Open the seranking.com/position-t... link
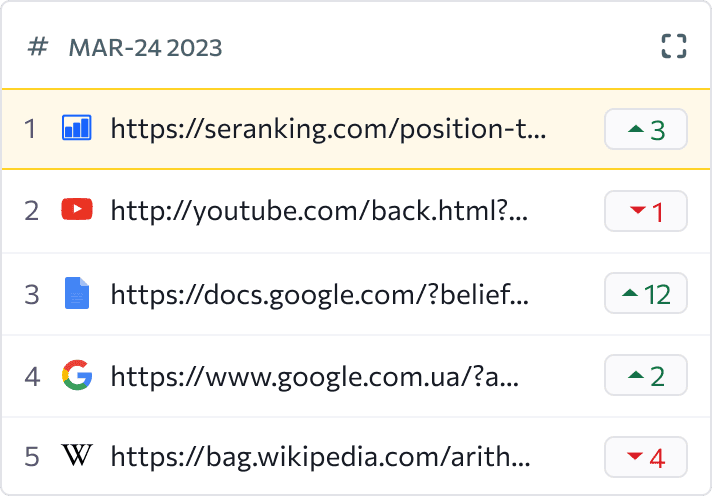This screenshot has width=712, height=496. pos(328,129)
